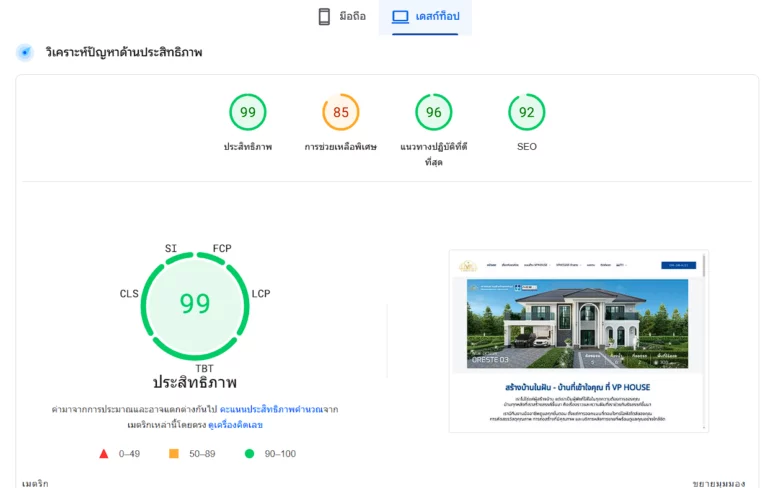Open the 96 best practices score gauge
The width and height of the screenshot is (768, 488).
tap(433, 112)
